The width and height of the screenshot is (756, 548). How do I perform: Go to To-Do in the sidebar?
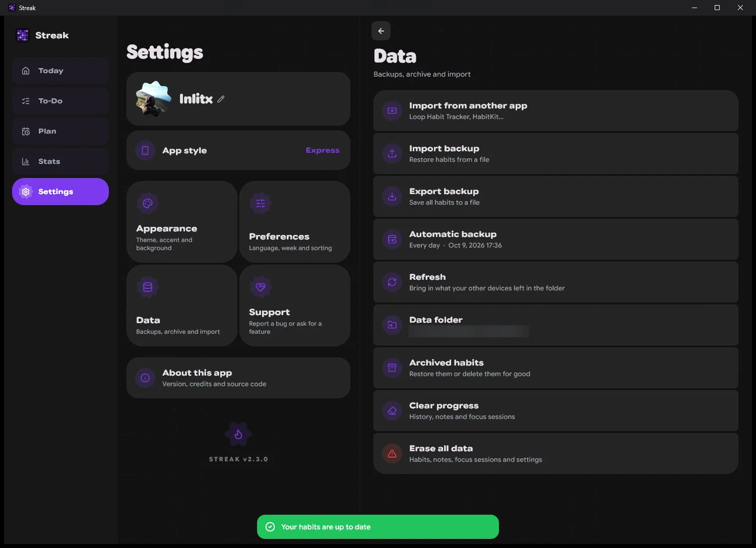click(x=60, y=101)
